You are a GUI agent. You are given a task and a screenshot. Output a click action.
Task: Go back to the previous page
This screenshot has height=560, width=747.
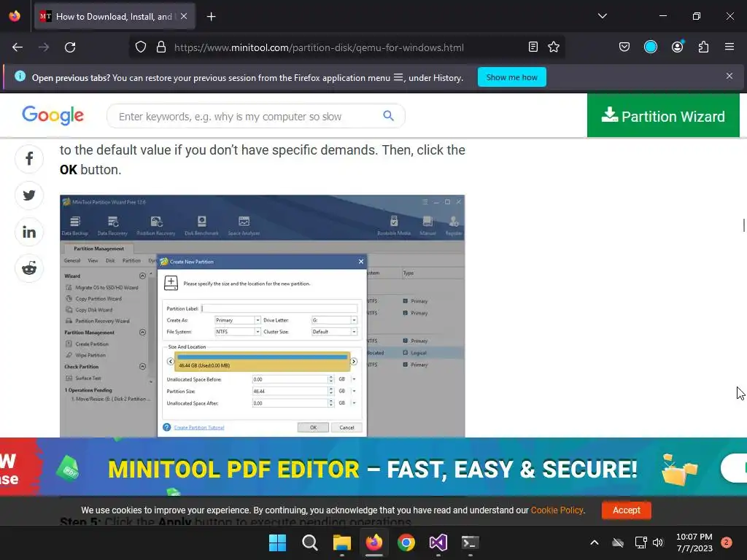coord(18,47)
